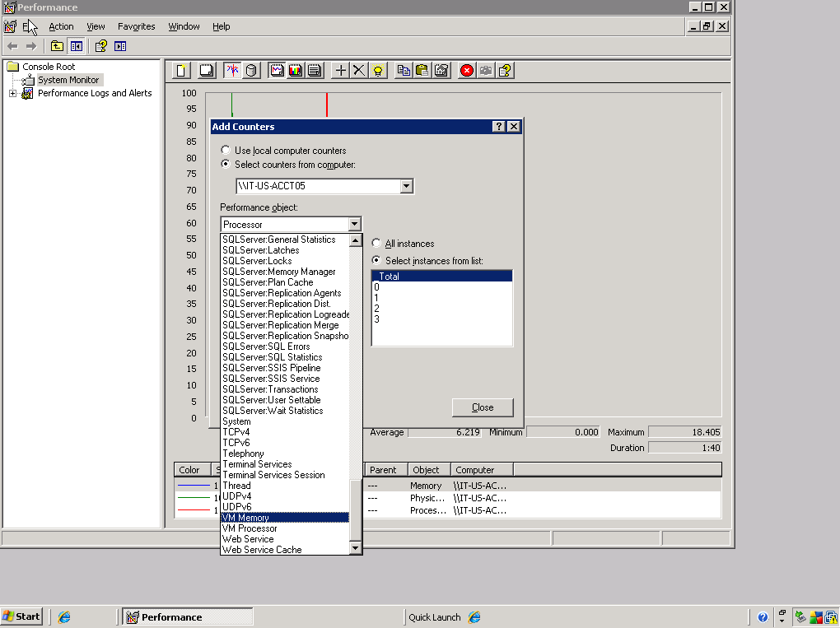Click the blue help tray icon
Viewport: 840px width, 628px height.
click(x=763, y=617)
